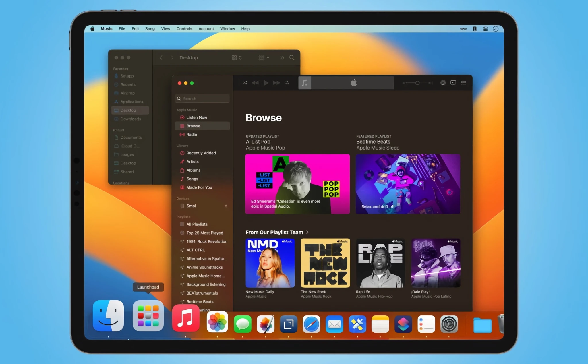Open the Song menu

pyautogui.click(x=150, y=29)
